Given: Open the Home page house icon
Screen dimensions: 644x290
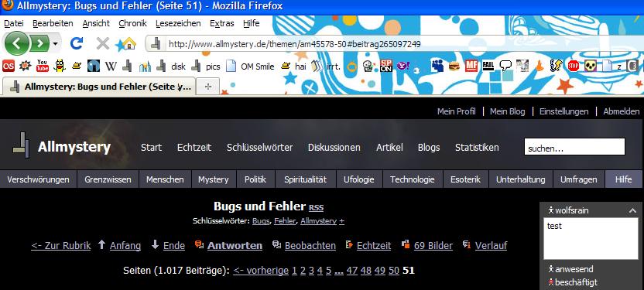Looking at the screenshot, I should [x=128, y=43].
